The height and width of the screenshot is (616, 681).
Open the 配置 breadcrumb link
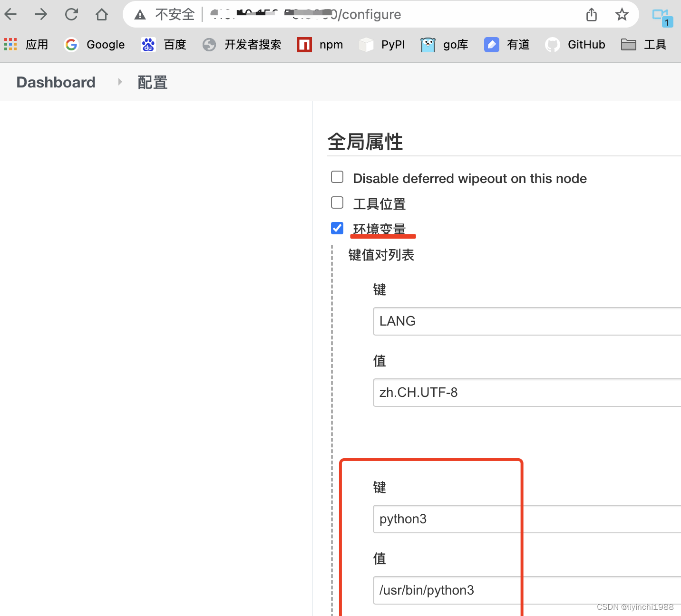point(153,82)
